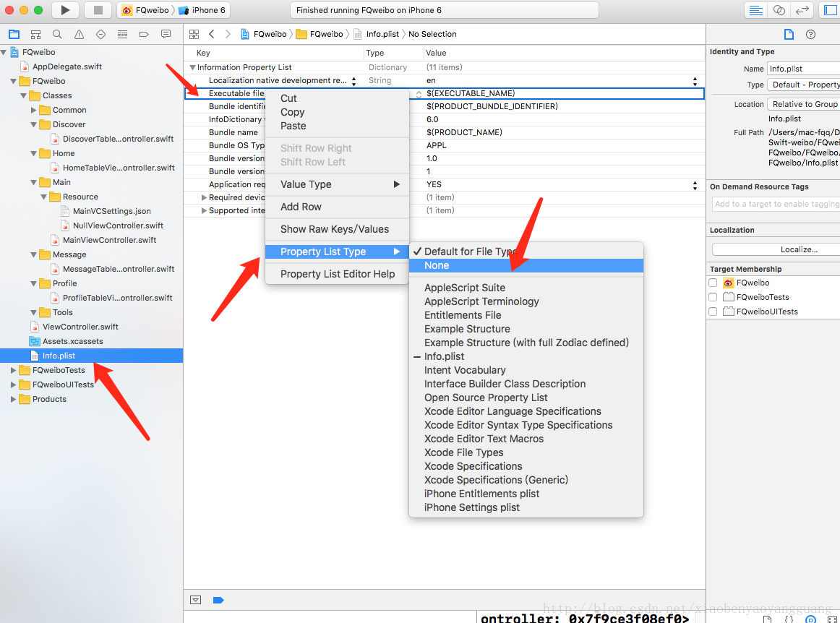This screenshot has height=623, width=840.
Task: Expand the Common folder
Action: coord(34,111)
